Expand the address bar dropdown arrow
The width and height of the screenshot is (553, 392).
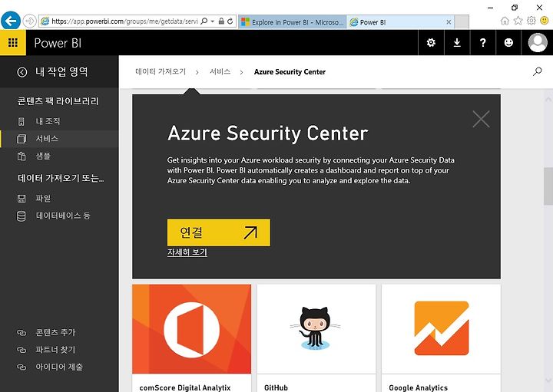(212, 21)
